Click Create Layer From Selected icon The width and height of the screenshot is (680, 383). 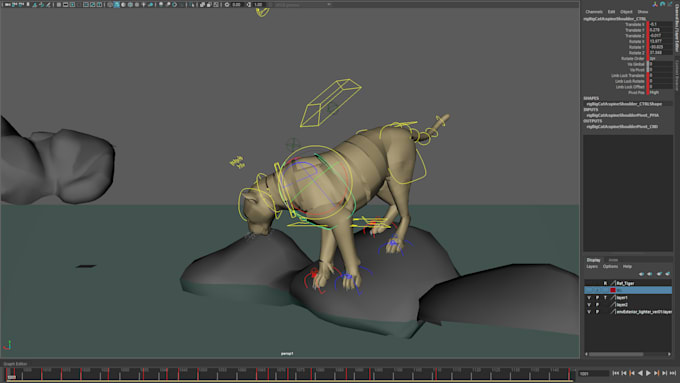pyautogui.click(x=668, y=274)
